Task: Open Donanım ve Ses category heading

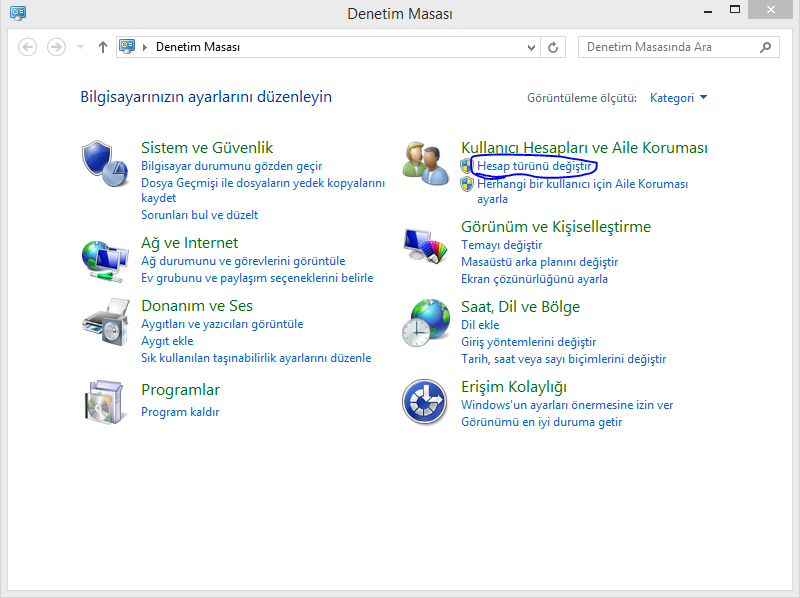Action: [196, 306]
